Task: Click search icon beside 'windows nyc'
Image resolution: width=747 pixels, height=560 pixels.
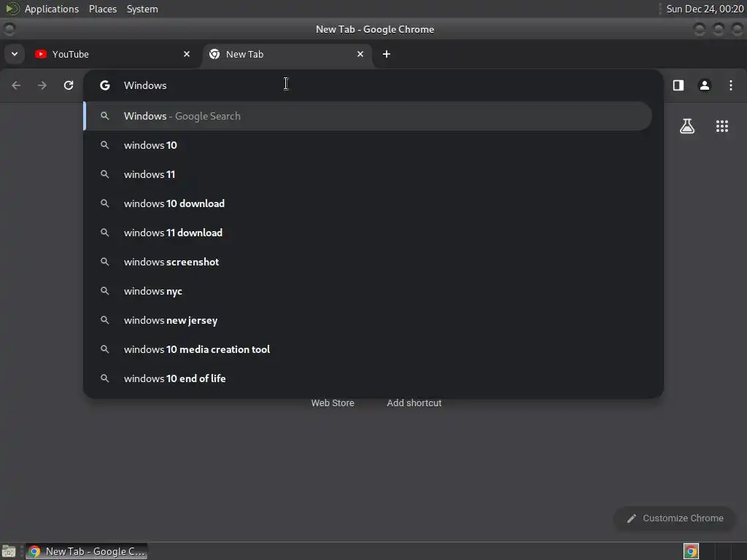Action: pos(105,291)
